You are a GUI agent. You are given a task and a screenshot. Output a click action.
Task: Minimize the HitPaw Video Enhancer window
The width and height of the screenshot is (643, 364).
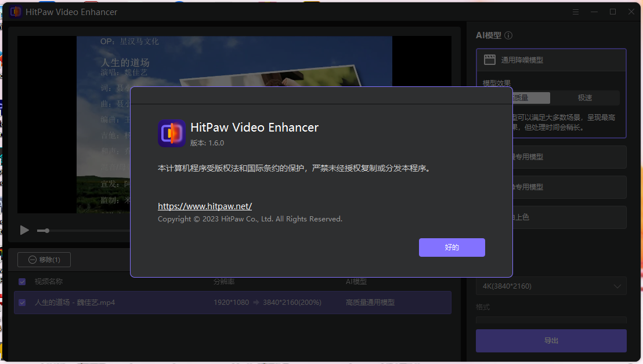click(594, 12)
